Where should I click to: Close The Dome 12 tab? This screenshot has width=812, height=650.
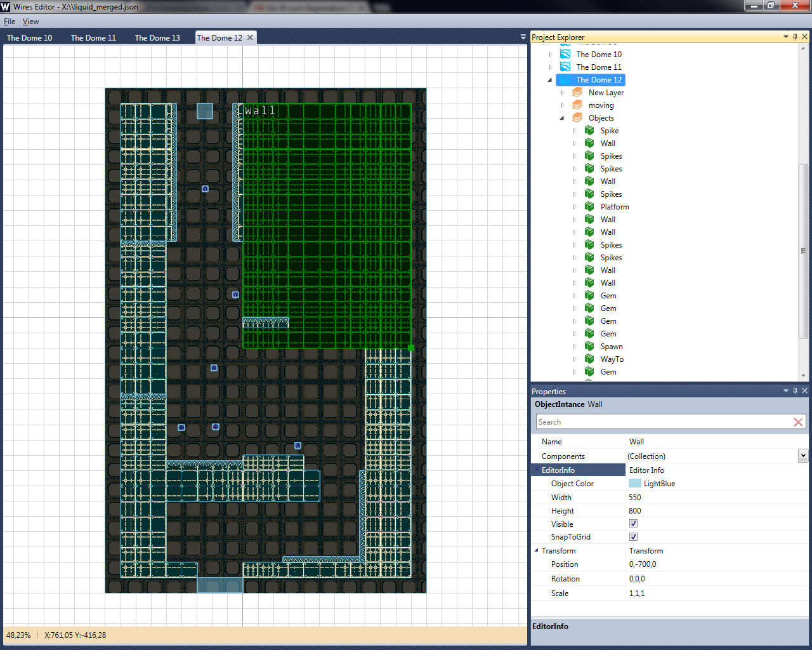[x=250, y=37]
